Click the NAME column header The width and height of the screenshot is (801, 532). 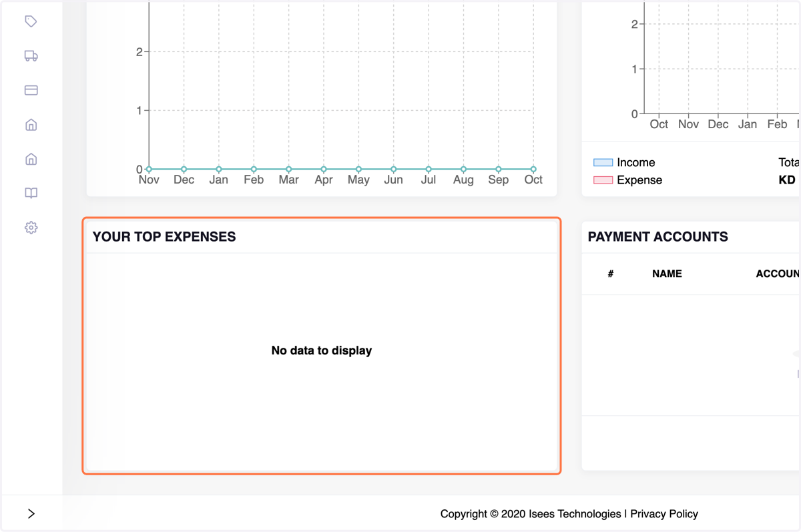[x=667, y=274]
